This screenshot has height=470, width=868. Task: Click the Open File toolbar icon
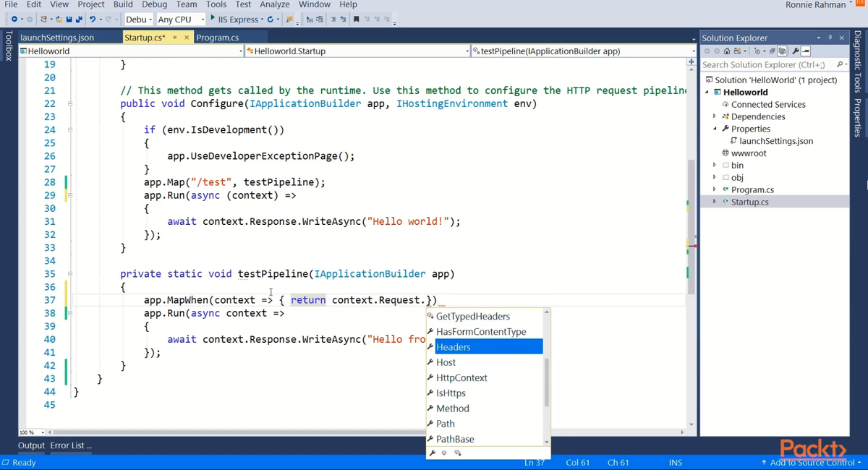59,19
